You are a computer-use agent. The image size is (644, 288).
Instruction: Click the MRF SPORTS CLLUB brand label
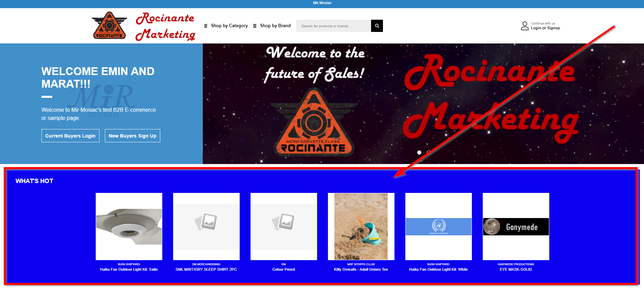coord(361,264)
